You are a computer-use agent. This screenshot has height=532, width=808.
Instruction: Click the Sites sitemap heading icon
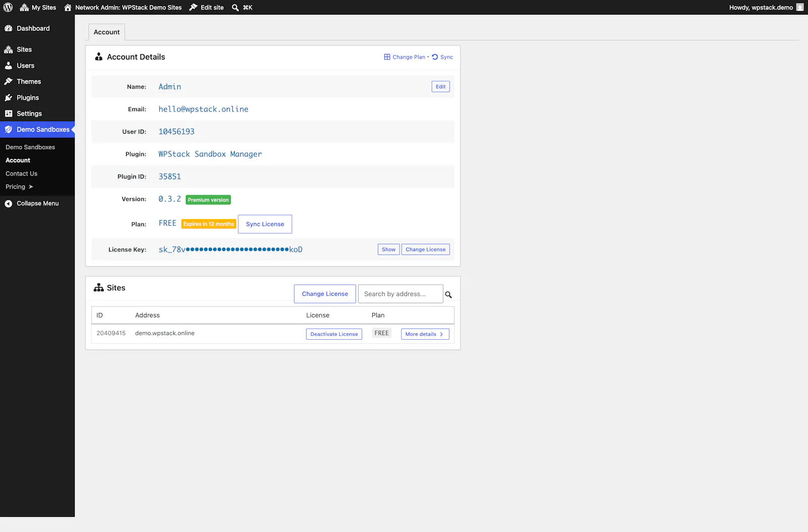99,287
